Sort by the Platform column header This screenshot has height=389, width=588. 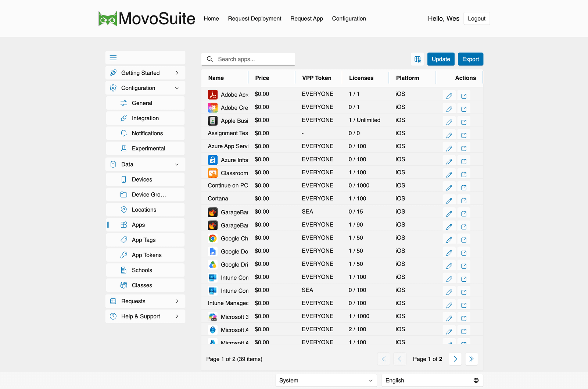pos(412,78)
